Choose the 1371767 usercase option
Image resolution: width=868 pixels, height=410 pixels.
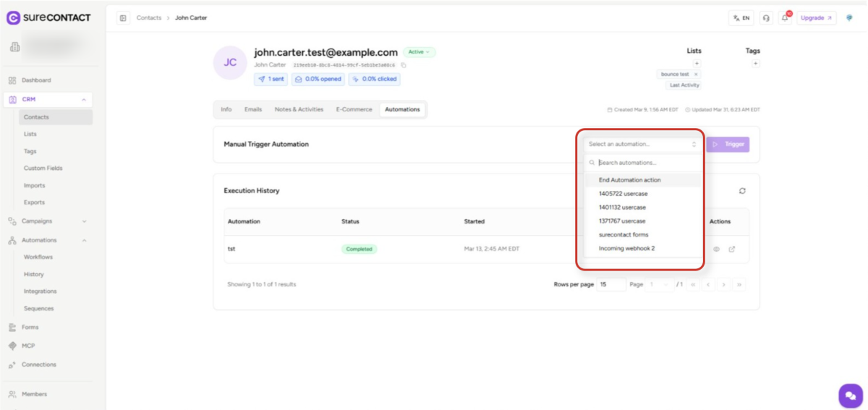coord(643,221)
